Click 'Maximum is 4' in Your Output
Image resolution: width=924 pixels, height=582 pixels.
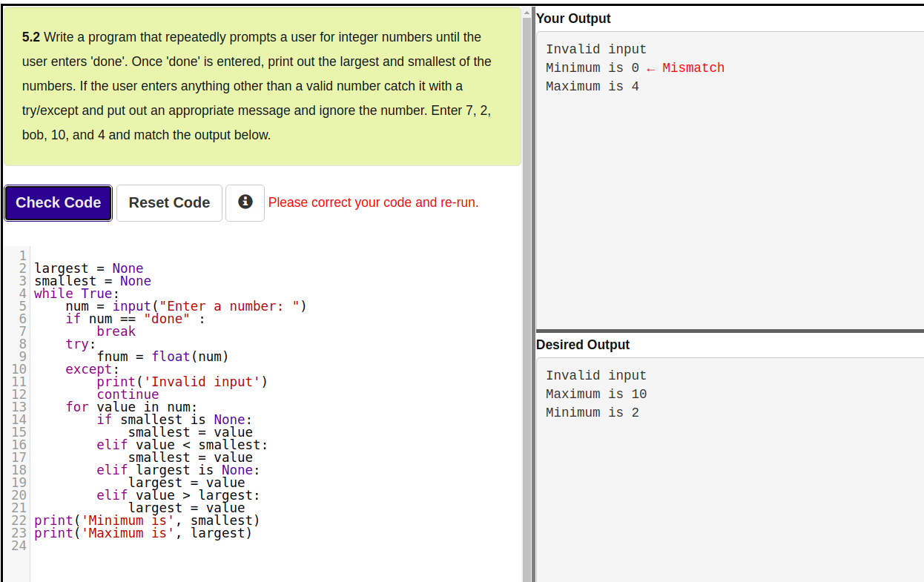(593, 87)
